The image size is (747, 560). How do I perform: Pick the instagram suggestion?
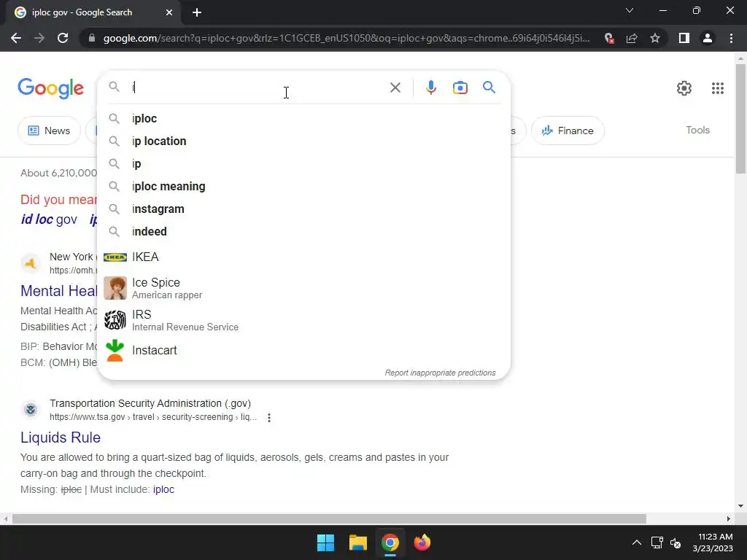[303, 209]
